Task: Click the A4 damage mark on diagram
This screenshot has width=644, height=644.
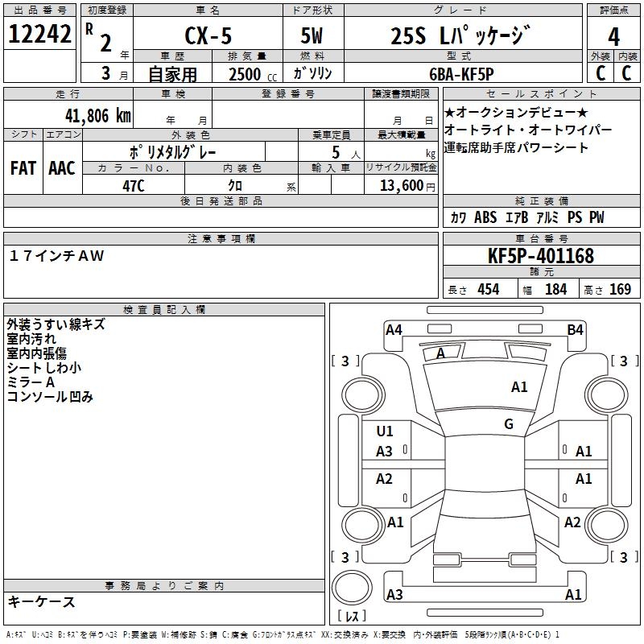Action: [394, 330]
